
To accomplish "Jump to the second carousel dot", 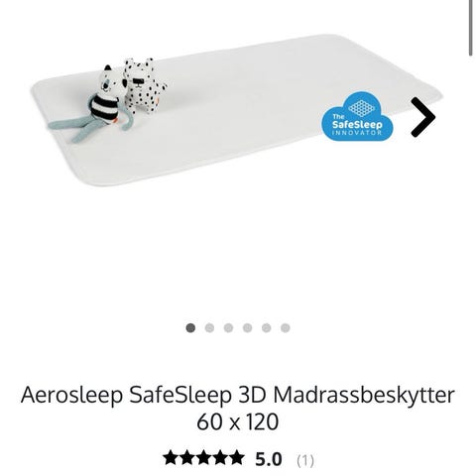I will (x=209, y=328).
